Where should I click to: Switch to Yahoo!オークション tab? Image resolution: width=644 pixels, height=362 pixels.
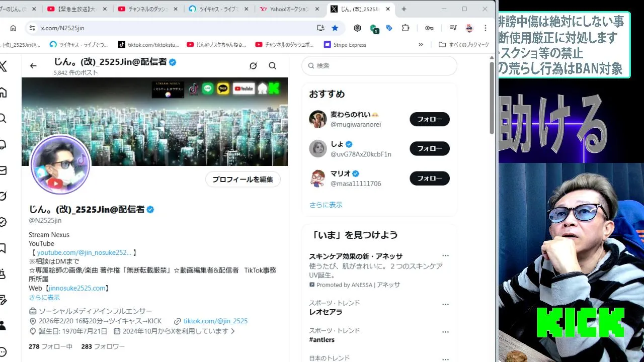coord(290,9)
